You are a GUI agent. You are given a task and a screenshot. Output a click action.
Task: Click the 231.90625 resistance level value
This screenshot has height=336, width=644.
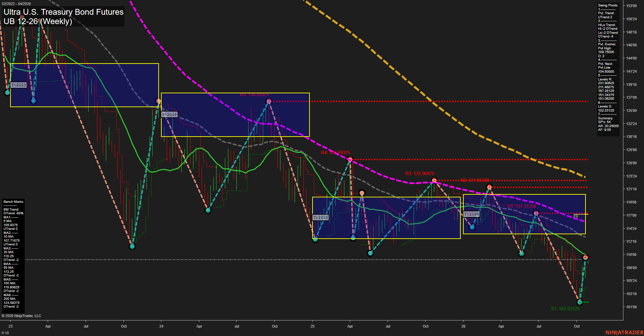(x=606, y=83)
